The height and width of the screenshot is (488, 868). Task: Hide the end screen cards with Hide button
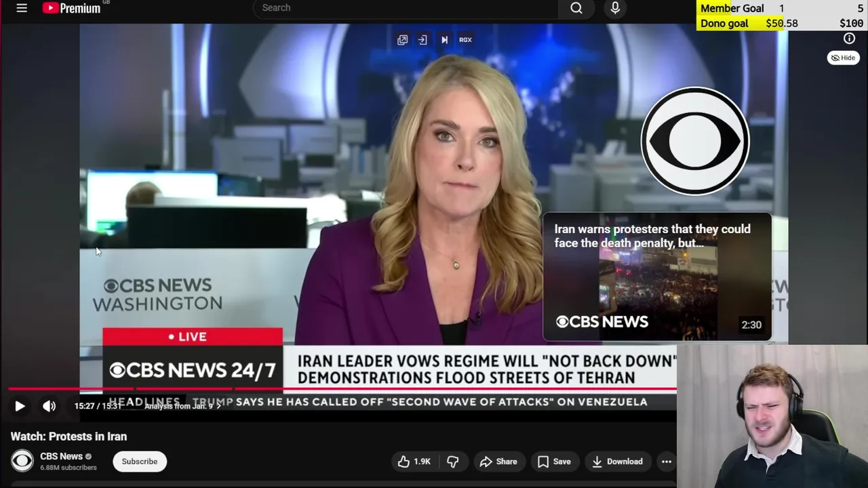843,58
